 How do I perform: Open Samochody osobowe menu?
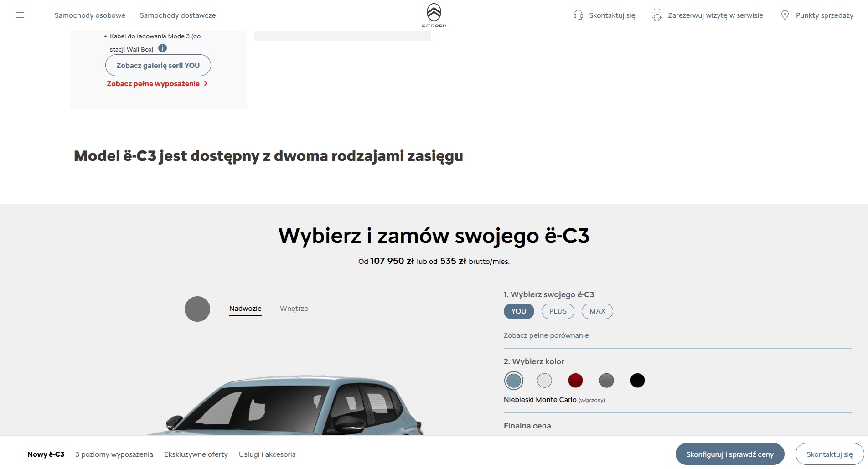(x=90, y=15)
